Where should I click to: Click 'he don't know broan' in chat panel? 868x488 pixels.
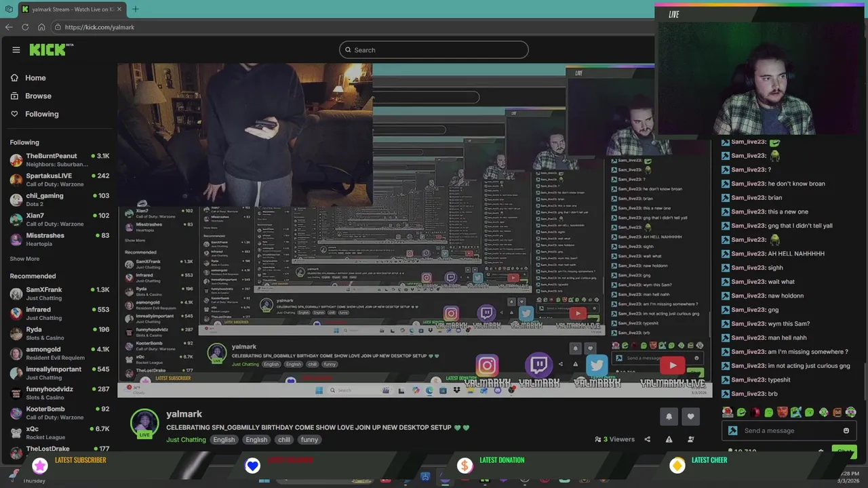pos(797,184)
